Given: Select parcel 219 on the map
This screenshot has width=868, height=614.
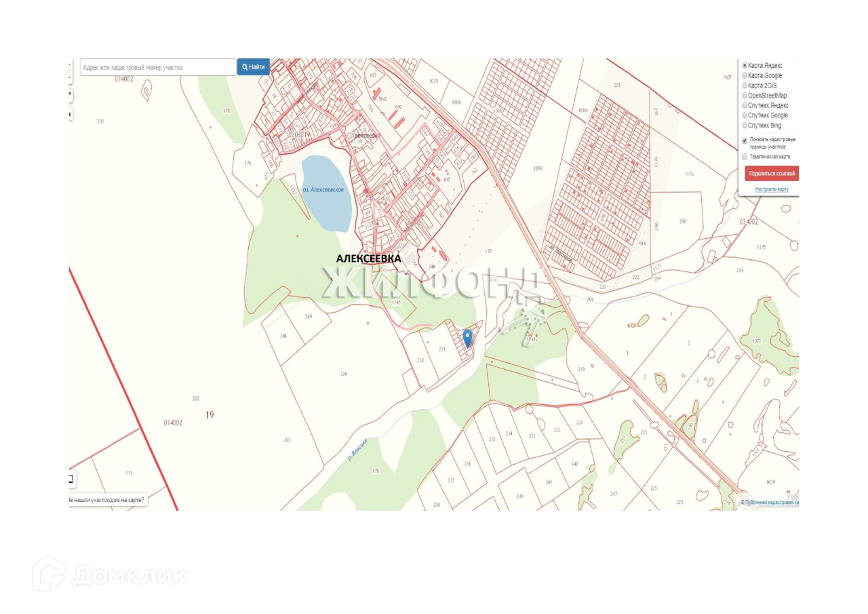Looking at the screenshot, I should click(x=581, y=368).
